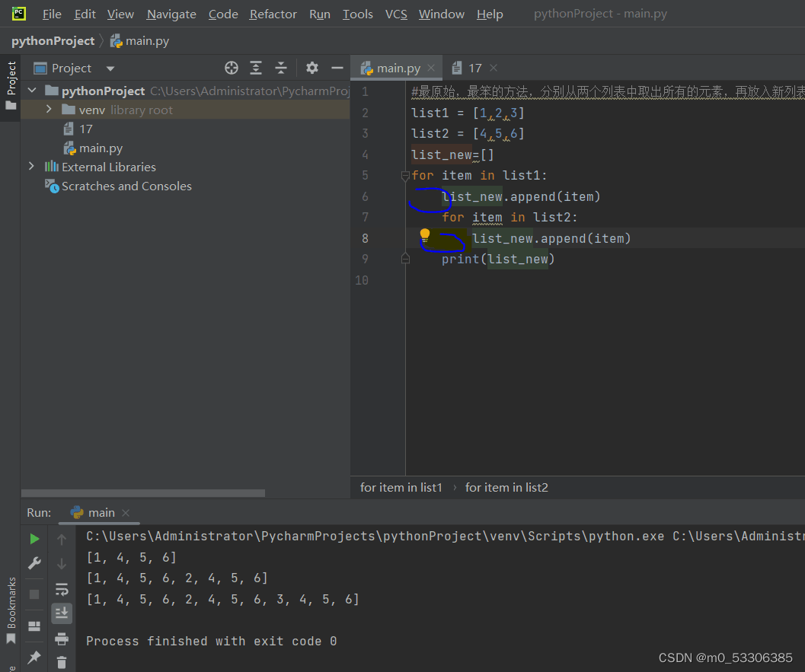Click print(list_new) on line 9

click(498, 260)
